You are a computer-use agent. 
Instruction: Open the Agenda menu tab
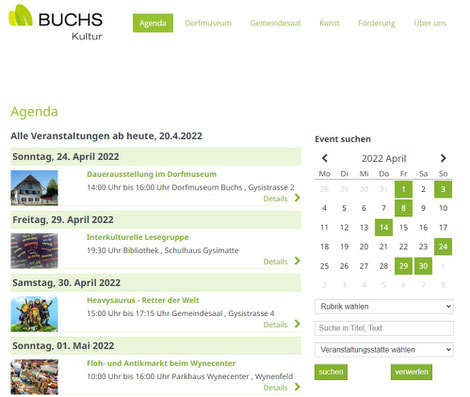pos(153,23)
